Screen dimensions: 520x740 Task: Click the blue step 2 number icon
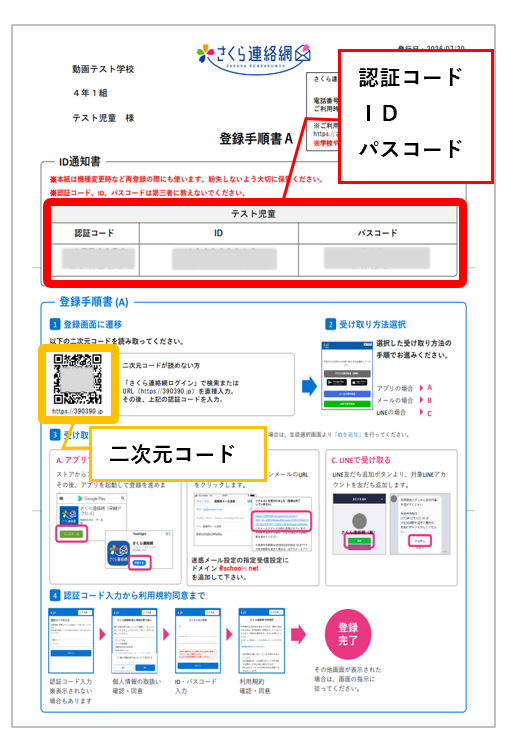pyautogui.click(x=330, y=324)
